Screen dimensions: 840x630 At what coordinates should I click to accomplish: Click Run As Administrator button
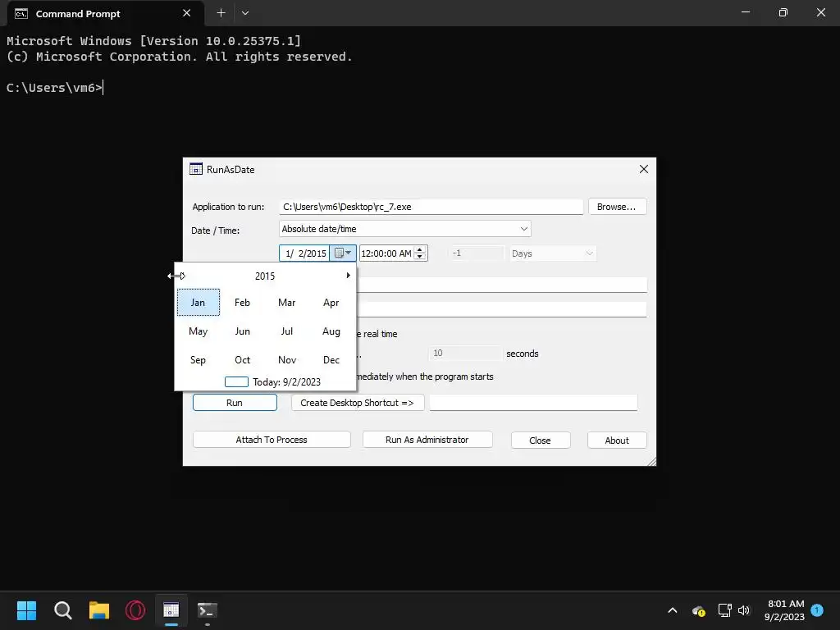pyautogui.click(x=427, y=440)
